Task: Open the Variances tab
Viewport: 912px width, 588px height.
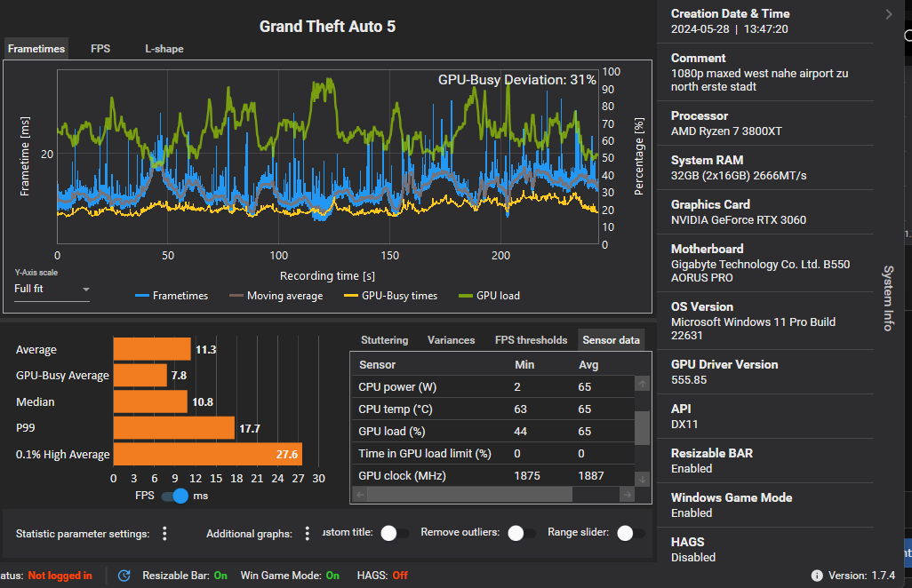Action: pos(451,340)
